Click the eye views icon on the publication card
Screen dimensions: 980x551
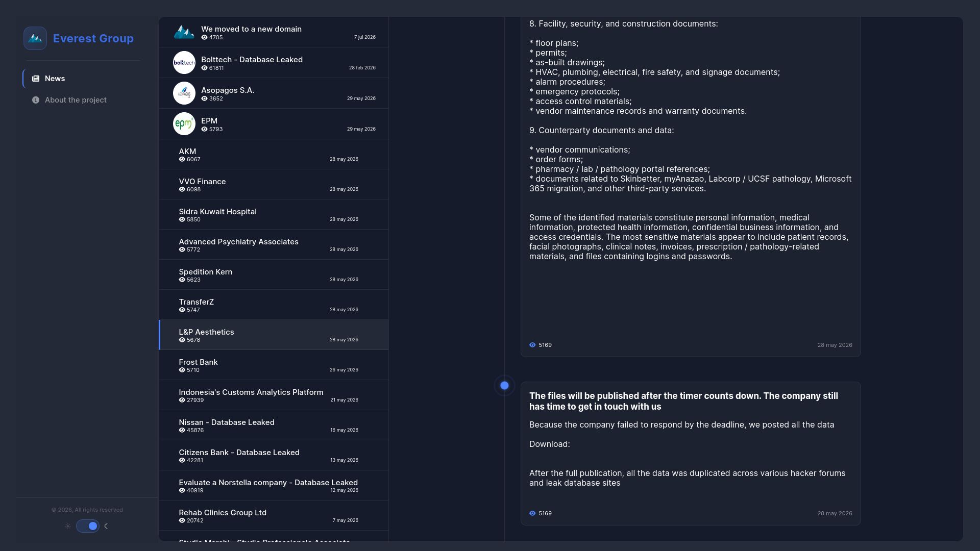tap(532, 513)
